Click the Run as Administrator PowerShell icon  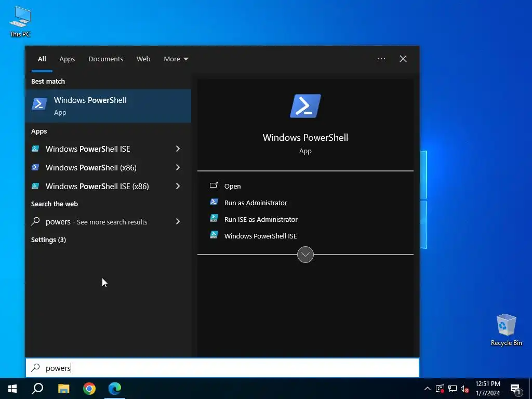[x=214, y=202]
